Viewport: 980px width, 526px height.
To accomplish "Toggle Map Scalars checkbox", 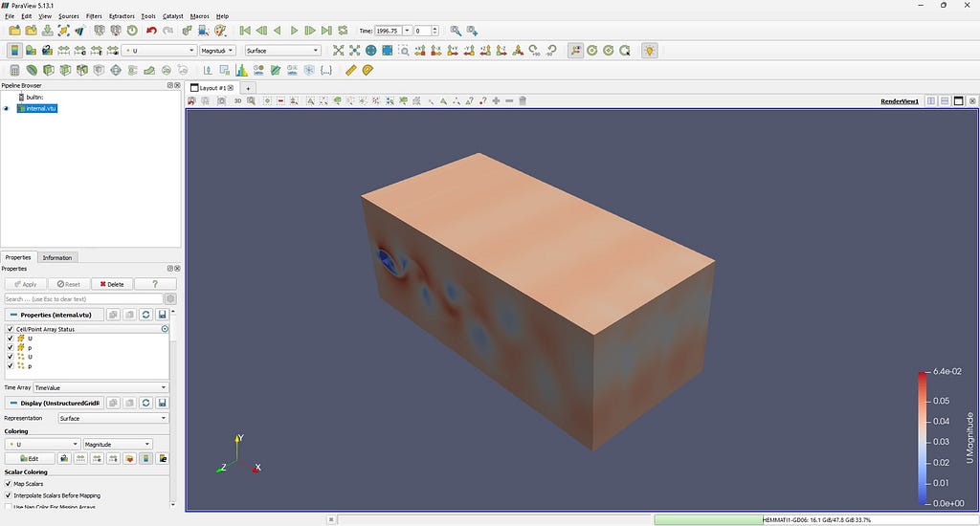I will pos(8,484).
